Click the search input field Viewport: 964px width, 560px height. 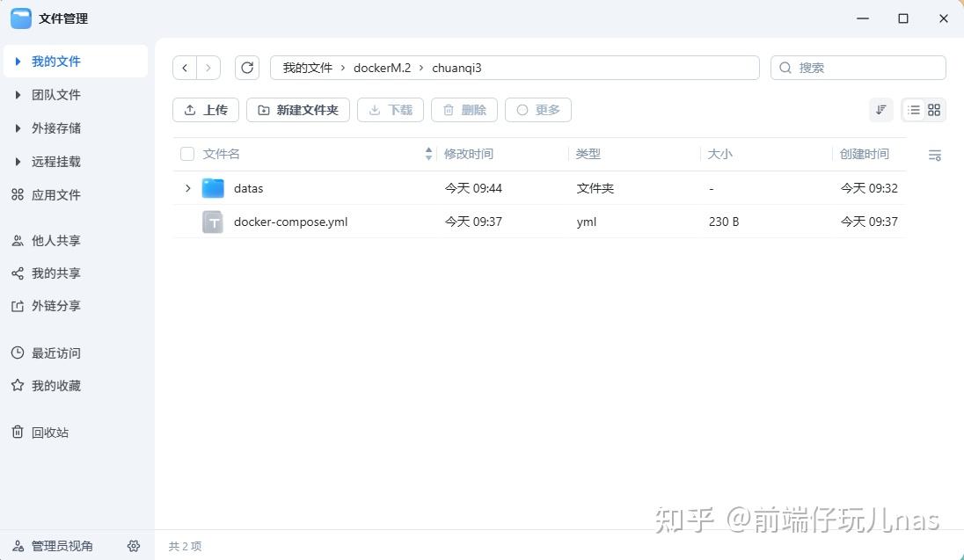858,68
